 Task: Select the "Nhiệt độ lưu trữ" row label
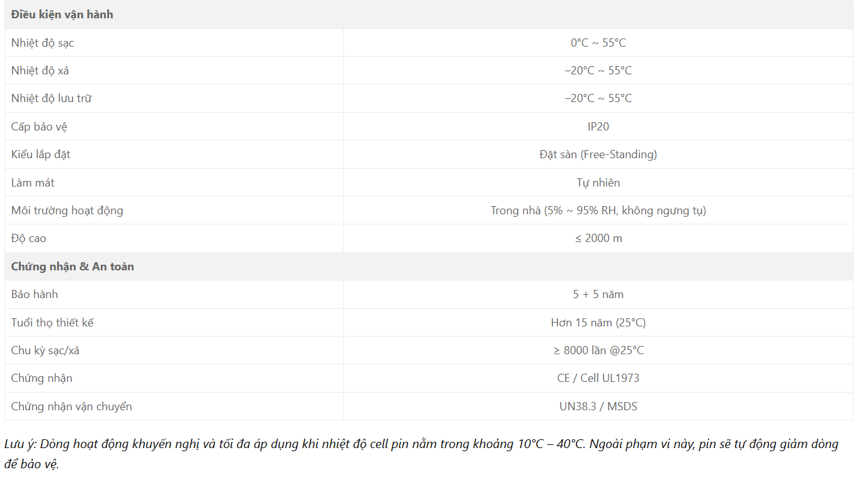pos(51,98)
